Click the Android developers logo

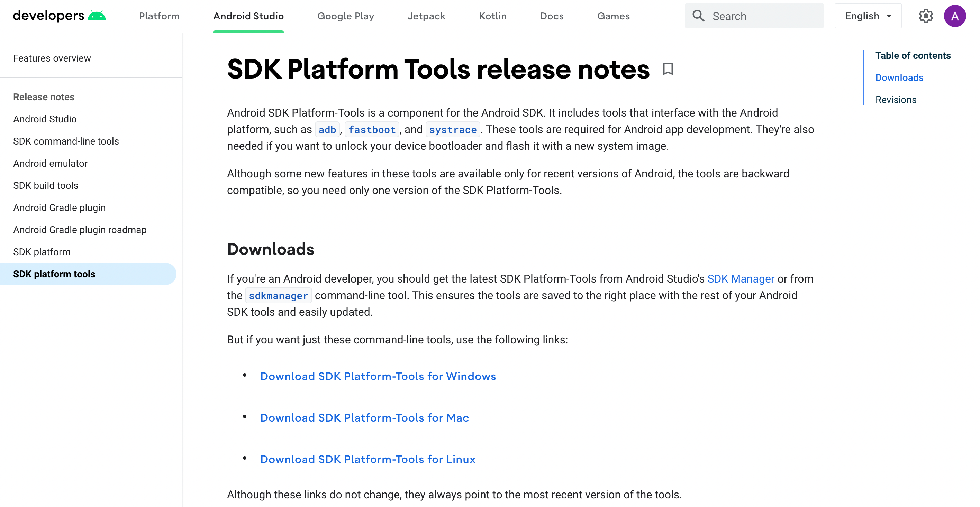pyautogui.click(x=60, y=16)
